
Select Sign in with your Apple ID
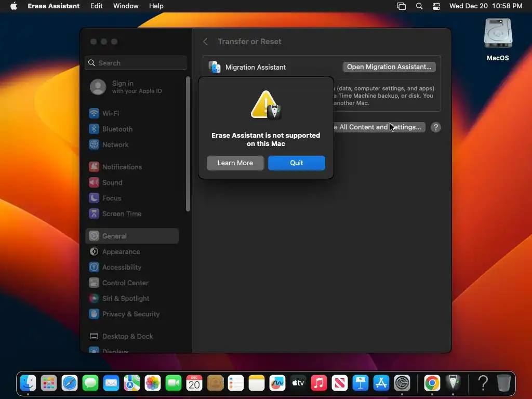tap(132, 87)
